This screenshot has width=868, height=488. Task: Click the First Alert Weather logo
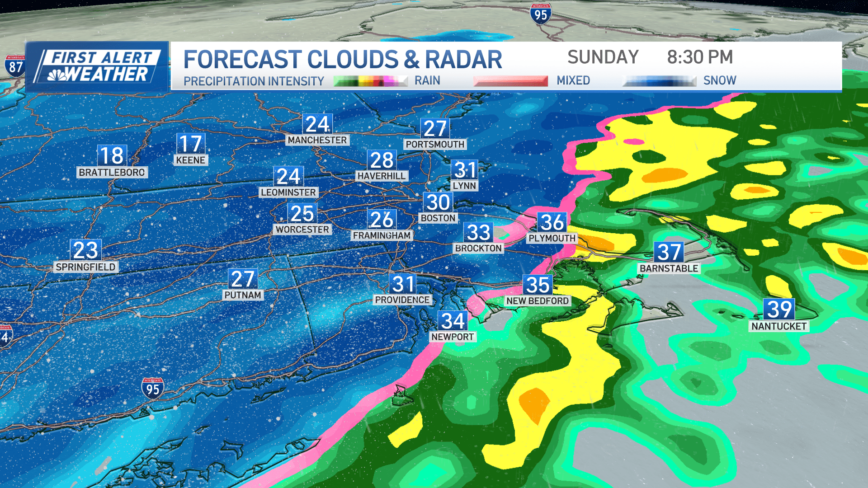coord(97,67)
